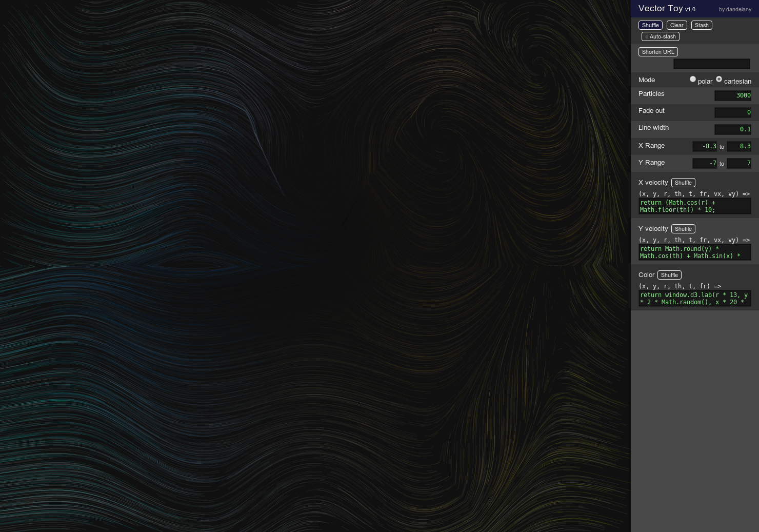Select the cartesian mode radio button
This screenshot has width=759, height=532.
[719, 79]
